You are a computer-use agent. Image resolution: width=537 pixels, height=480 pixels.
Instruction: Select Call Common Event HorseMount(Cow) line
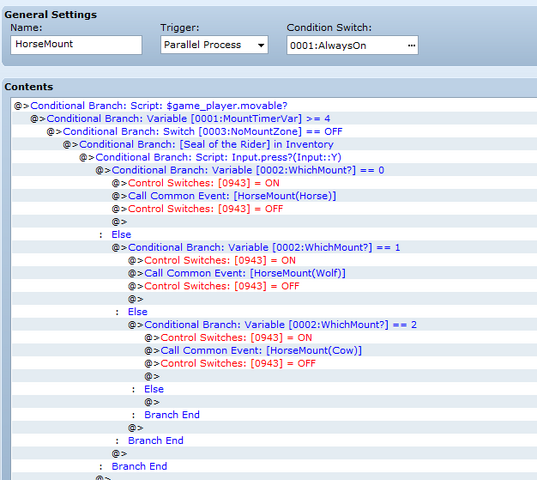274,351
